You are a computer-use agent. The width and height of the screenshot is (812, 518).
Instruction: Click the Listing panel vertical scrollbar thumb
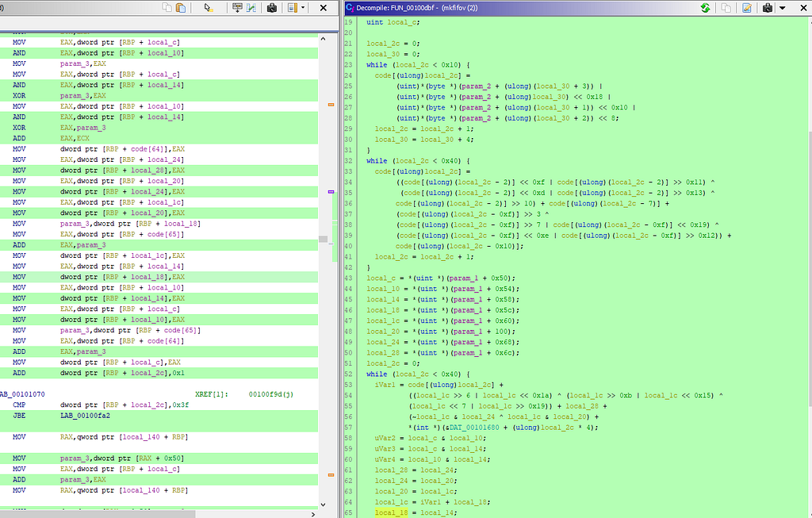324,240
